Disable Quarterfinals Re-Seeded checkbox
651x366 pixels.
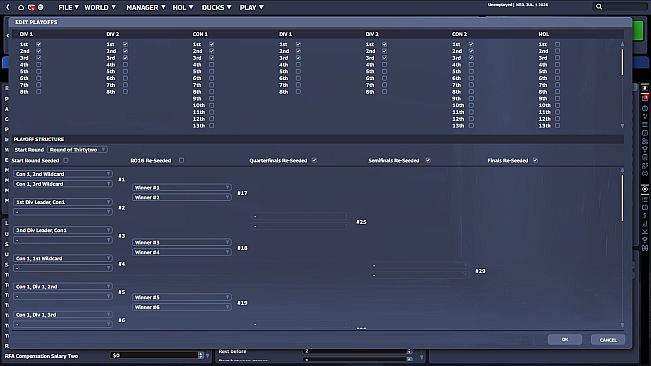[x=314, y=160]
